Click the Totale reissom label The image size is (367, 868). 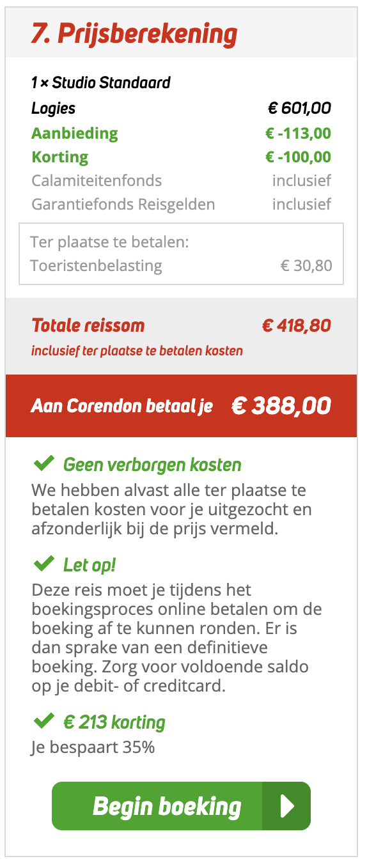coord(88,325)
